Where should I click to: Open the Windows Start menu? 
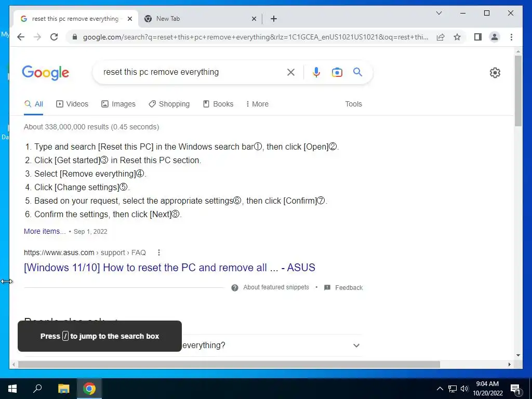click(x=12, y=389)
